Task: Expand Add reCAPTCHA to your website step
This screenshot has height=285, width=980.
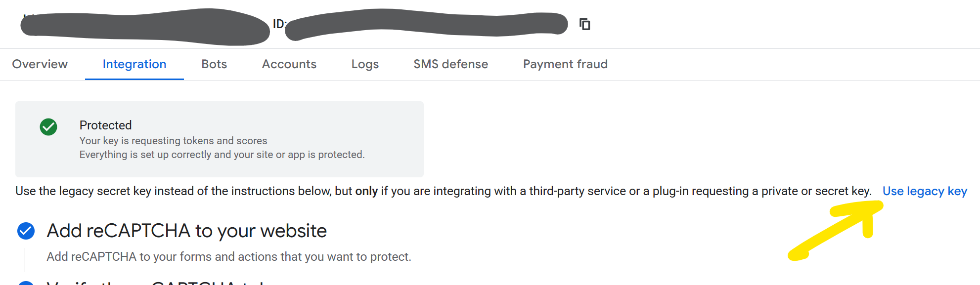Action: (x=187, y=231)
